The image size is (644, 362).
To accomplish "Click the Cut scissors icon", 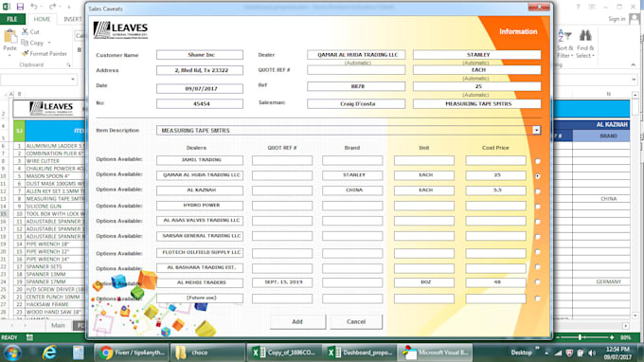I will 25,31.
